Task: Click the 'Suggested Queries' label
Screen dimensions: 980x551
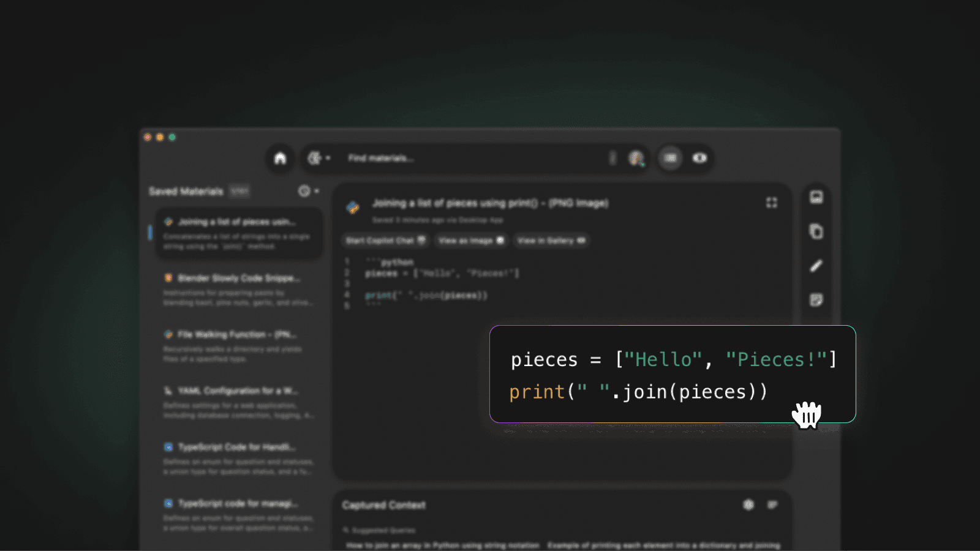Action: coord(383,530)
